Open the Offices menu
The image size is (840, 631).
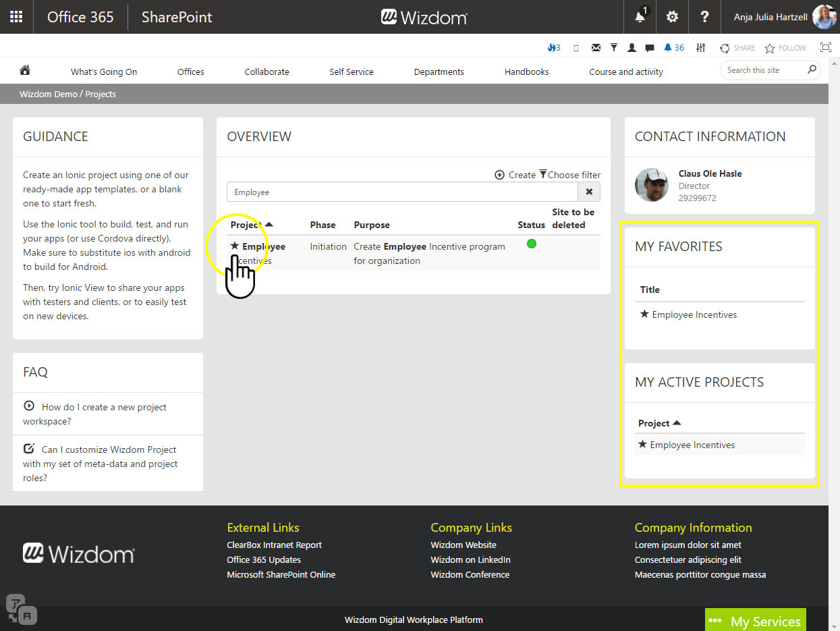tap(191, 72)
